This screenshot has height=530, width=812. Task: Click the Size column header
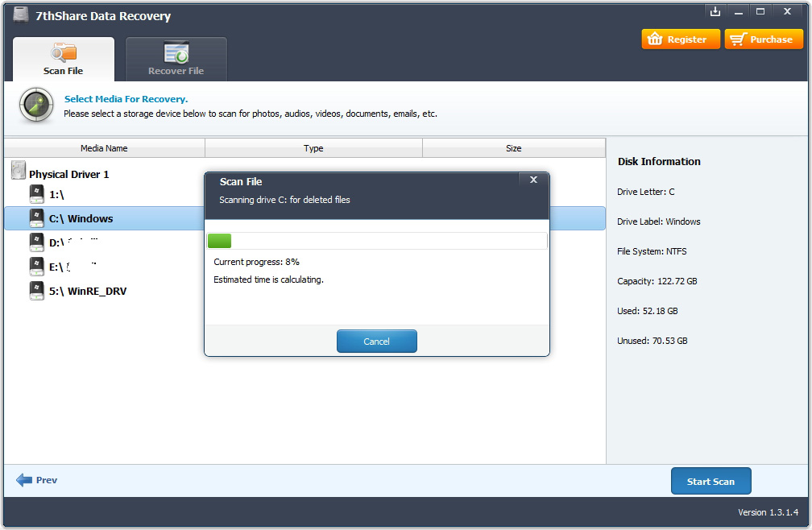click(x=514, y=148)
